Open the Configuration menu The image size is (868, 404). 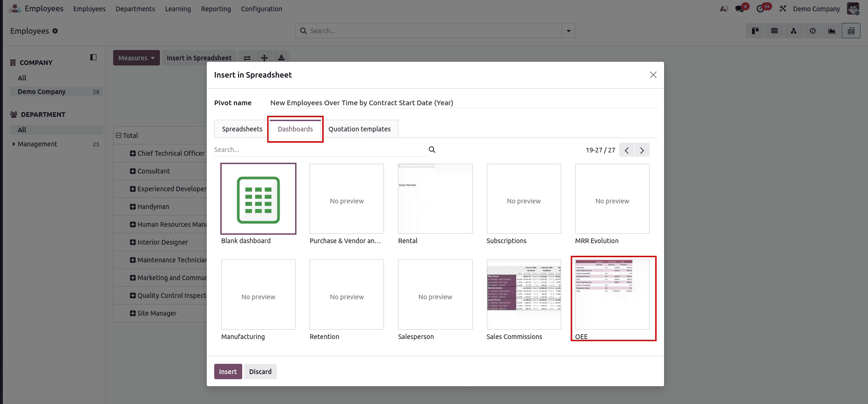click(x=262, y=9)
